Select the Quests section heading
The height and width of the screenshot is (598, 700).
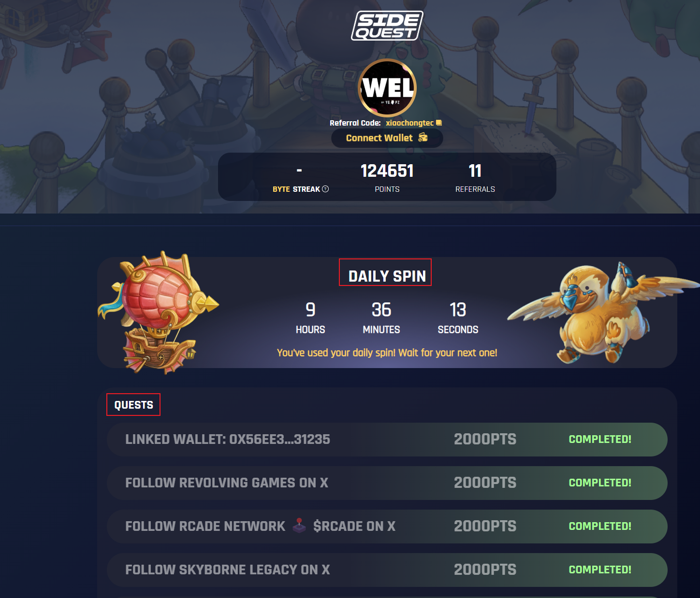click(133, 405)
